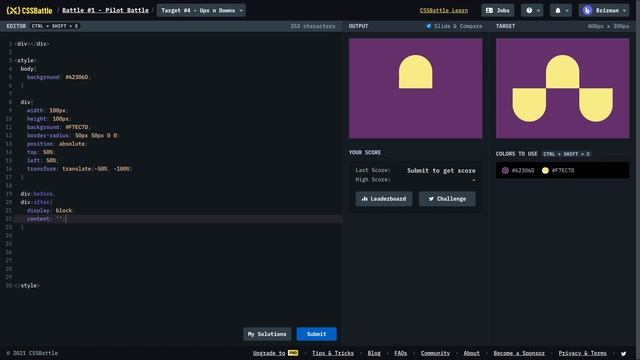The height and width of the screenshot is (360, 640).
Task: Open the Upgrade to PRO link
Action: 276,353
